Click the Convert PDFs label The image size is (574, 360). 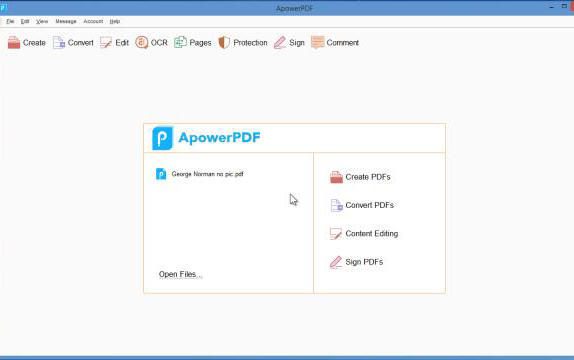pyautogui.click(x=370, y=205)
